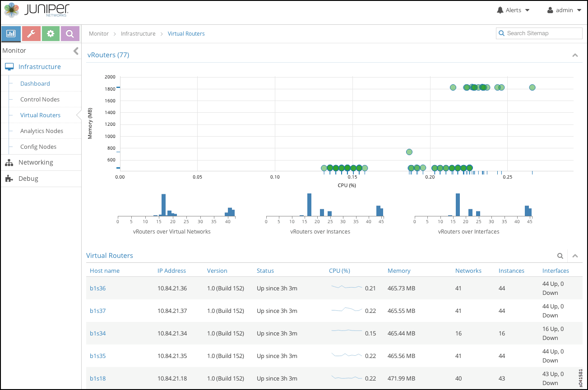Screen dimensions: 588x390
Task: Click the Query magnifier icon
Action: click(70, 34)
